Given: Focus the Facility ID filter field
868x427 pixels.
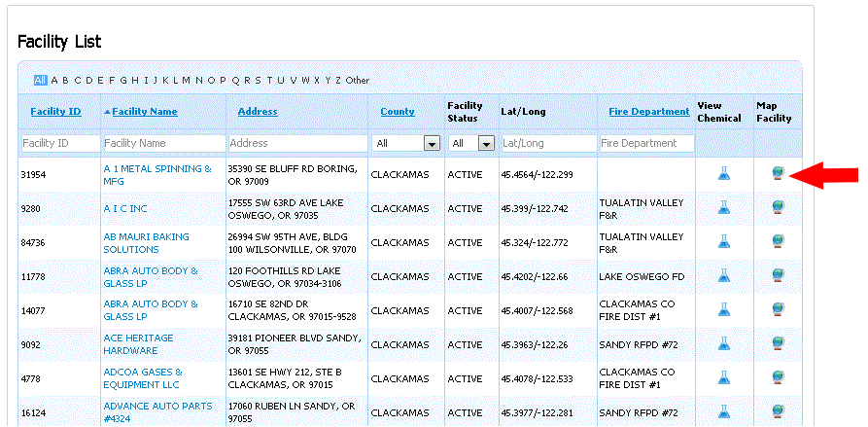Looking at the screenshot, I should (x=60, y=143).
